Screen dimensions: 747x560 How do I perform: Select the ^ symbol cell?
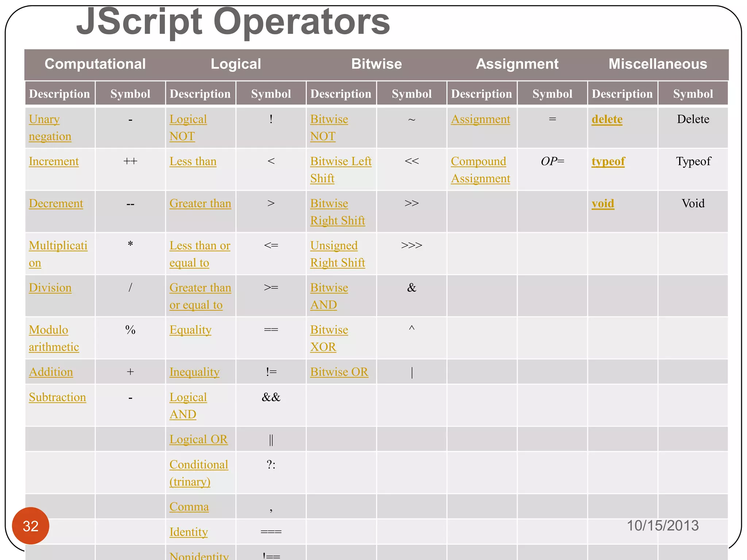click(x=411, y=338)
